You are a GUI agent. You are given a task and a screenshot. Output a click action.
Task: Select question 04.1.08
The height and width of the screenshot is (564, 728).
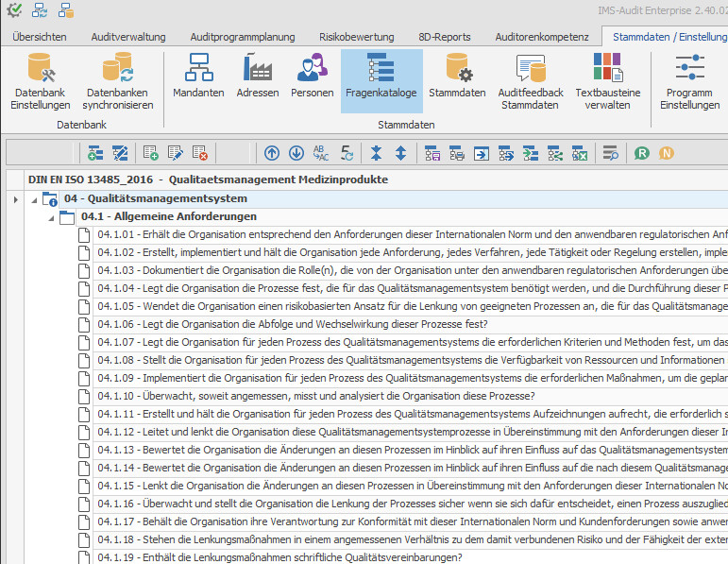411,360
